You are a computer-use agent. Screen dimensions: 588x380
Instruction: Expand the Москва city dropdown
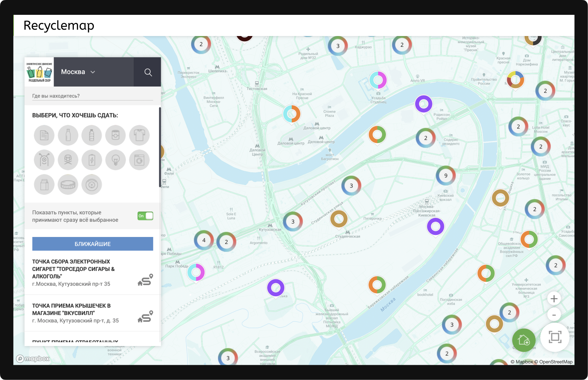pyautogui.click(x=78, y=72)
